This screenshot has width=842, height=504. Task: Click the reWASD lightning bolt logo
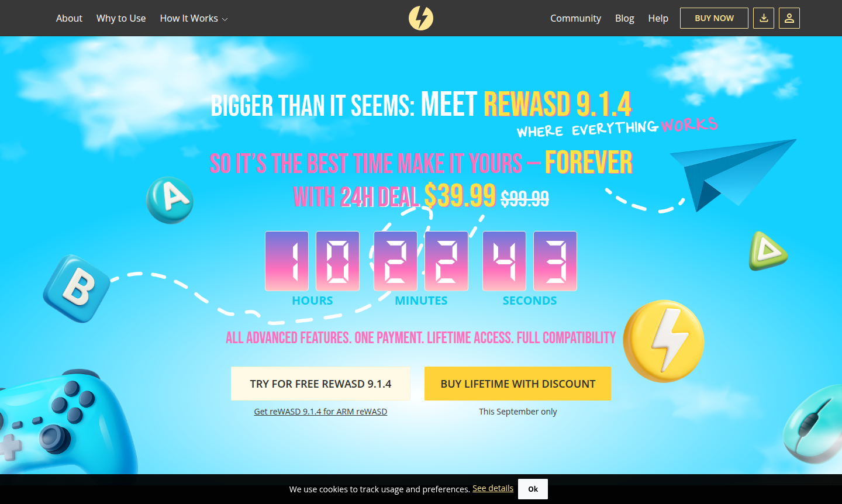click(421, 18)
